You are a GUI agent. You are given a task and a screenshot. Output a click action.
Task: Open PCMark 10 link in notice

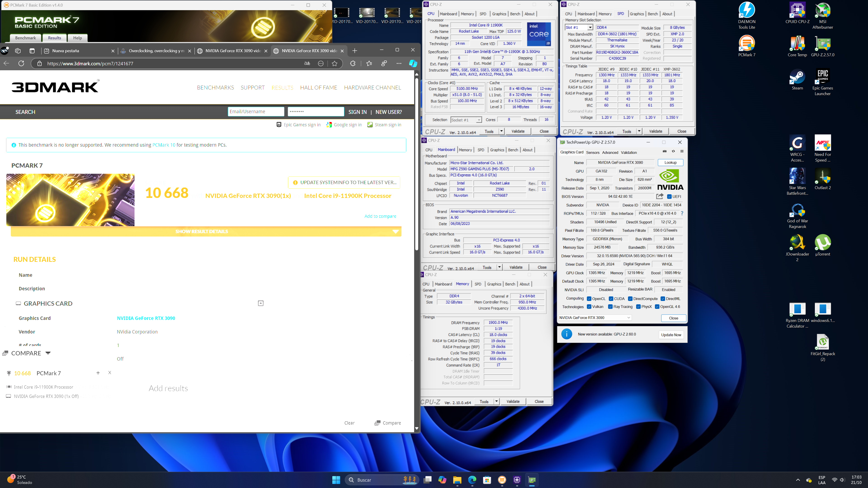pyautogui.click(x=164, y=145)
